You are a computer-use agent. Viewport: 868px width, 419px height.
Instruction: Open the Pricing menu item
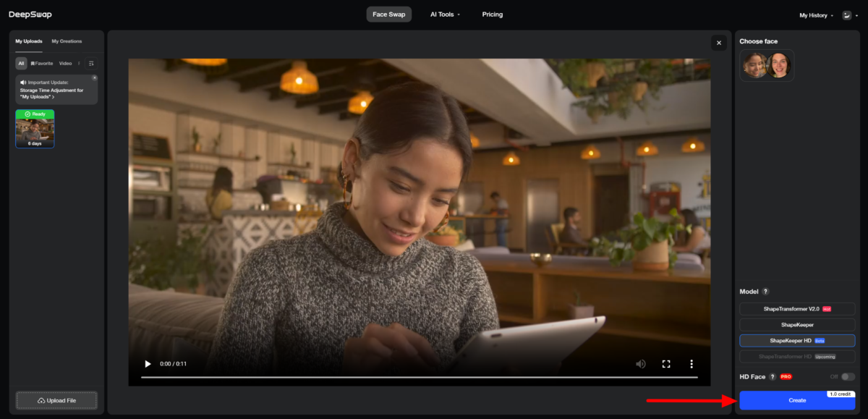tap(493, 14)
